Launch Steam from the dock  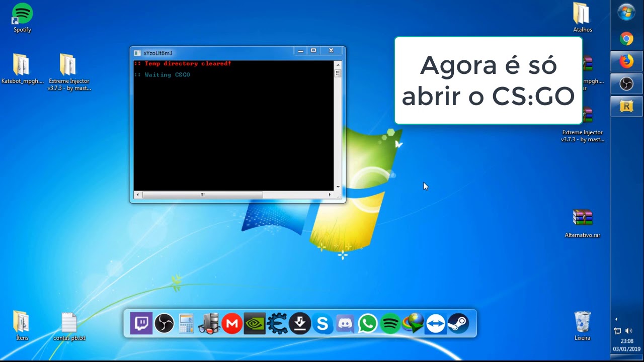[458, 323]
